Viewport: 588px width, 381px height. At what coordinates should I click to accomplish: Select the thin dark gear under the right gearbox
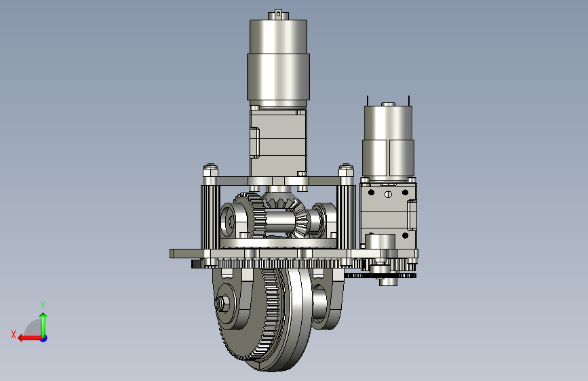coord(380,276)
